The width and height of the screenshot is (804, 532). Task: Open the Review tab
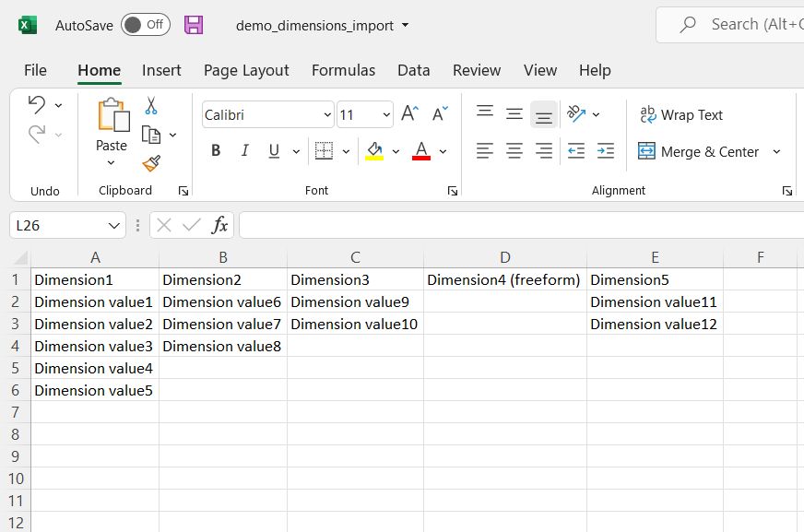click(477, 70)
